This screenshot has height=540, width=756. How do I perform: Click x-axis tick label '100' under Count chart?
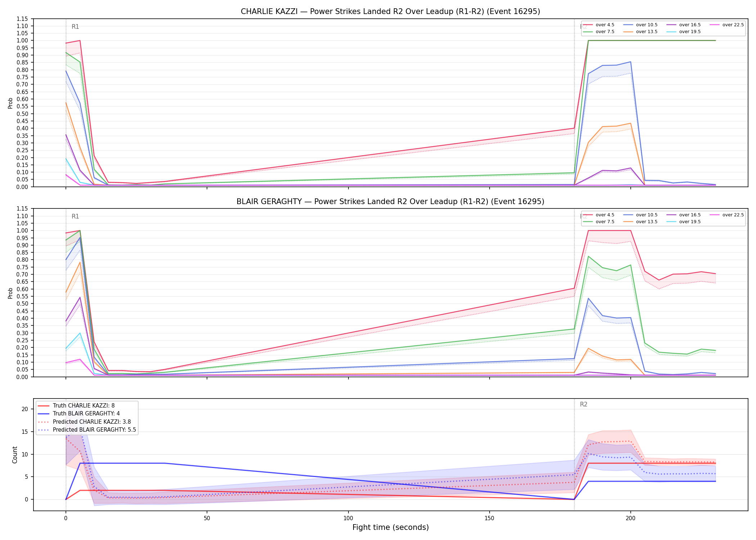click(x=348, y=518)
